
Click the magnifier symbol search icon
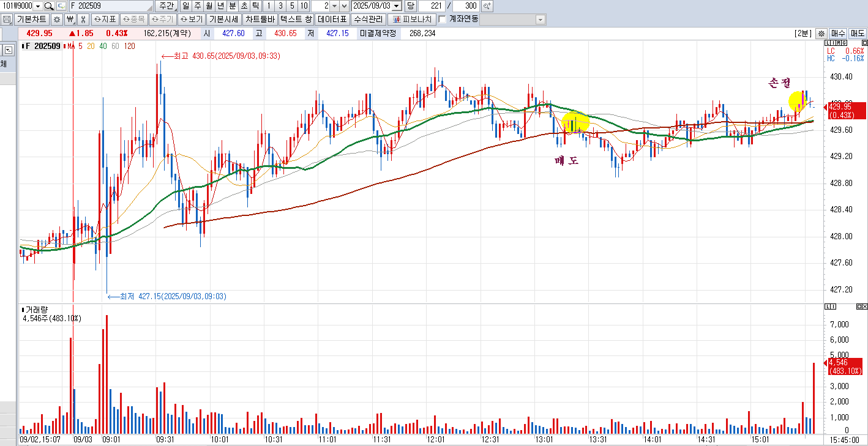49,6
